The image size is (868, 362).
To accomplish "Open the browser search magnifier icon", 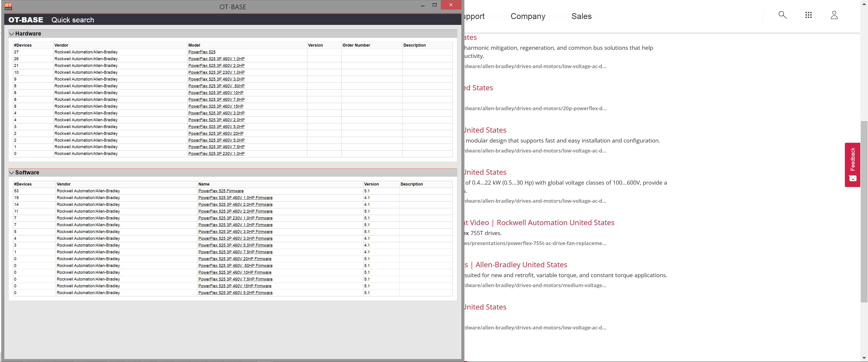I will (782, 15).
